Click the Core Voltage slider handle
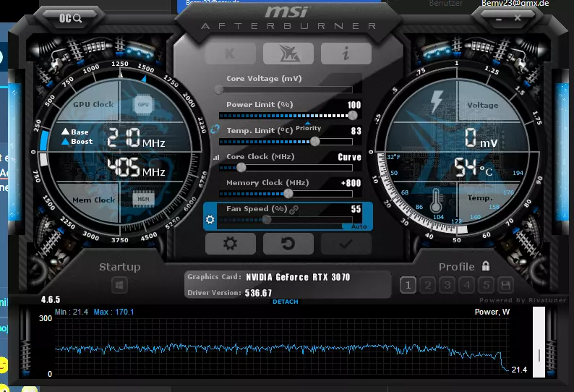 219,90
